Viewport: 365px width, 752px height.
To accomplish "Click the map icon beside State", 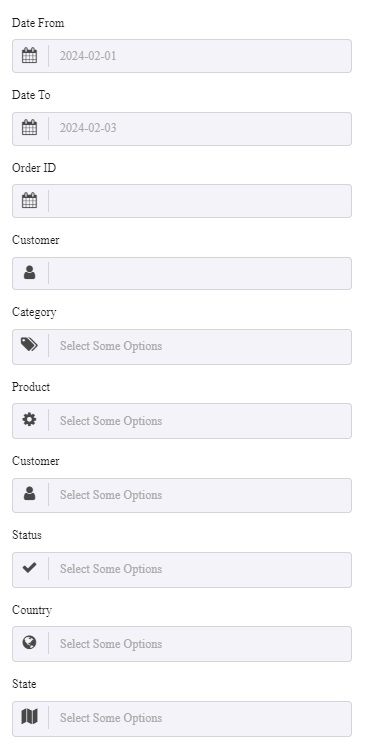I will pos(29,717).
